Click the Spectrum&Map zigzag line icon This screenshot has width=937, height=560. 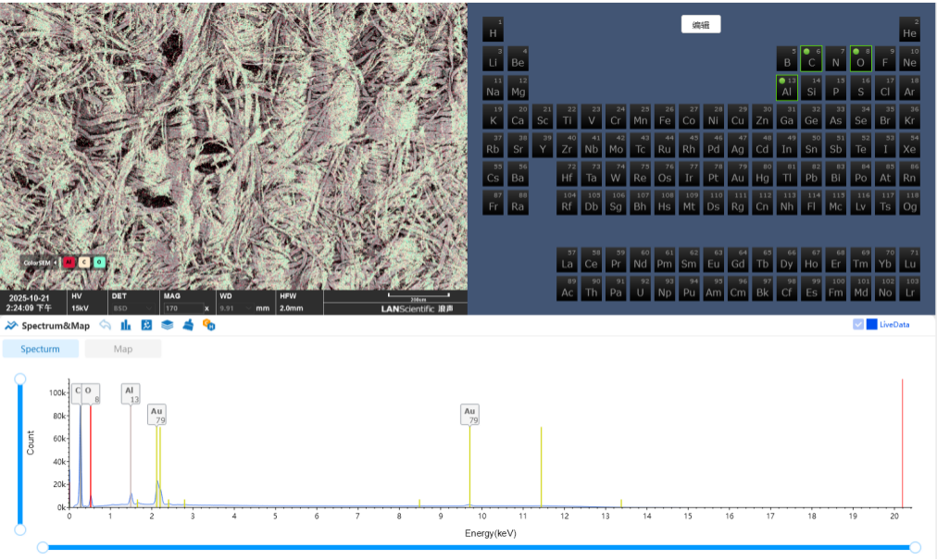(x=11, y=325)
